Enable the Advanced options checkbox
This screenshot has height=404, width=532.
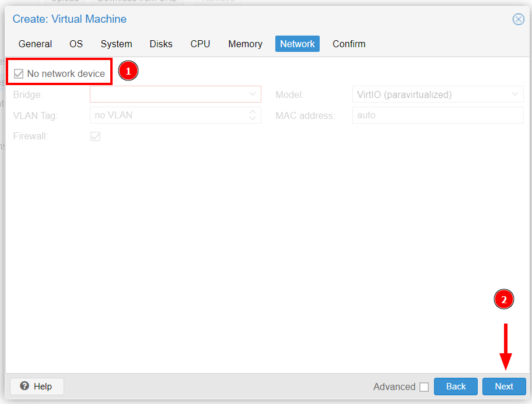(x=424, y=387)
